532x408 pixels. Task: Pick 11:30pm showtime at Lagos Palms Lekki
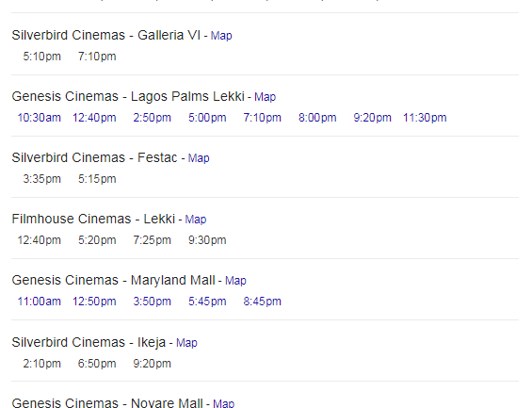coord(425,118)
